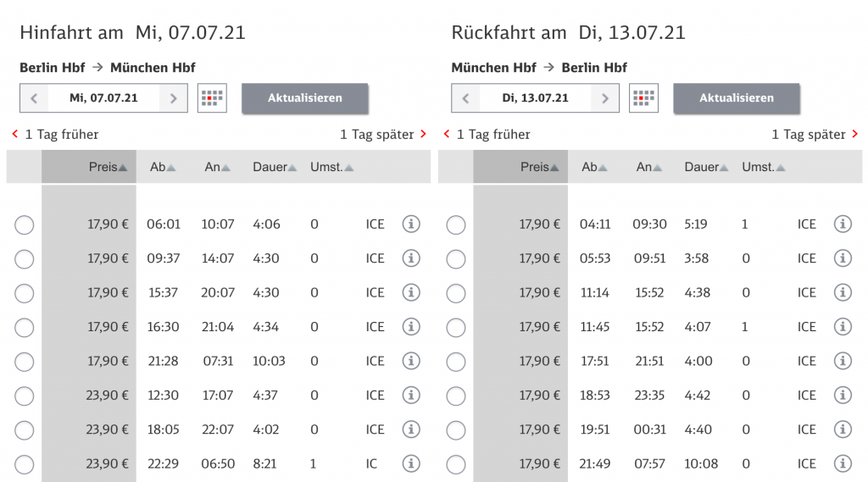Open calendar picker for return Rückfahrt date
This screenshot has height=482, width=868.
tap(643, 98)
